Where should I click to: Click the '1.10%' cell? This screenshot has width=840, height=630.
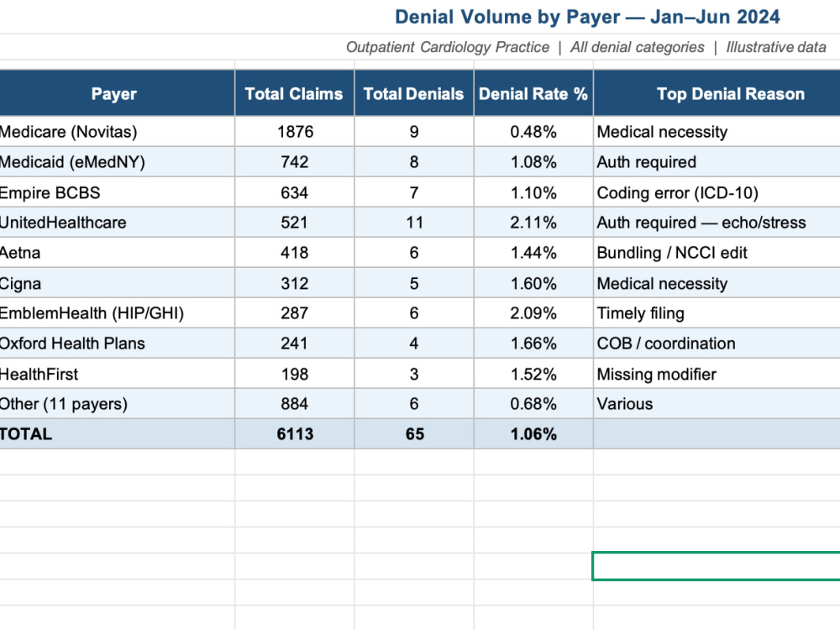533,192
